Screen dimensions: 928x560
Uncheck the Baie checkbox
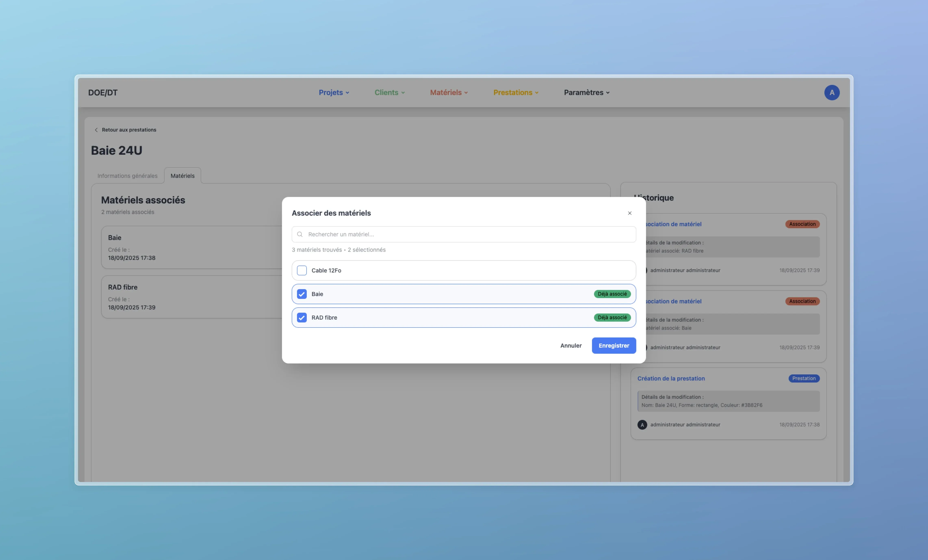pos(302,294)
